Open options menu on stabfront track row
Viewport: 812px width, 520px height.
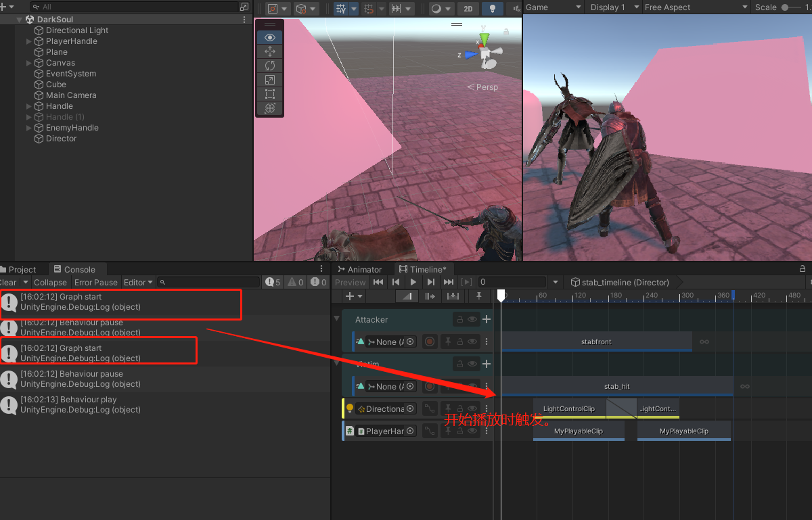[x=486, y=341]
